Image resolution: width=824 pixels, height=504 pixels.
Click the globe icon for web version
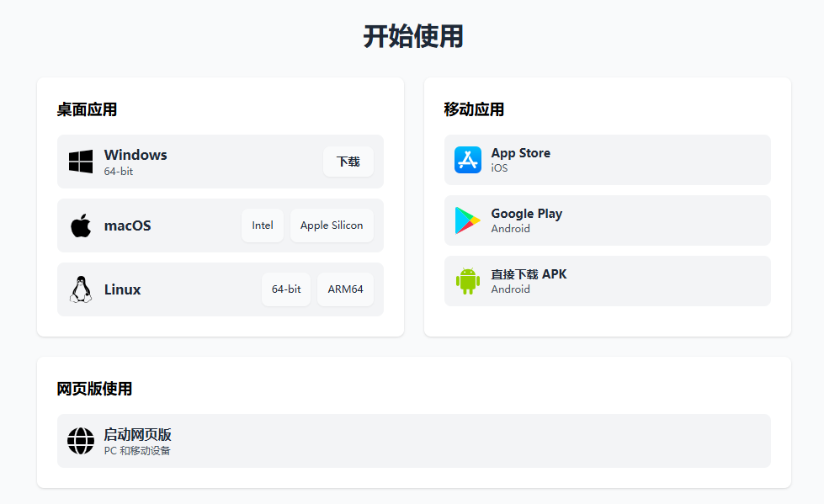(x=82, y=440)
